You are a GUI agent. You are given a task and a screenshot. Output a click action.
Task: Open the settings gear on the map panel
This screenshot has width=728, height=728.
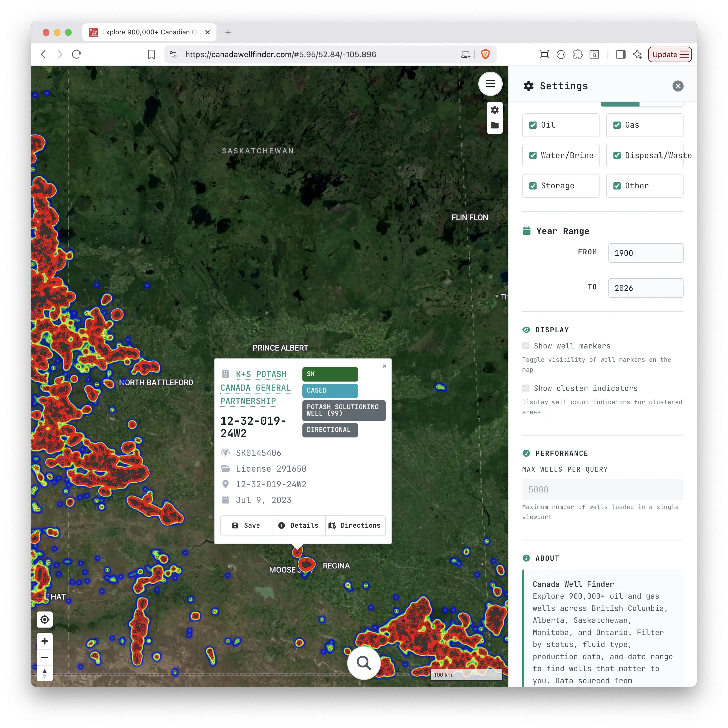[494, 110]
